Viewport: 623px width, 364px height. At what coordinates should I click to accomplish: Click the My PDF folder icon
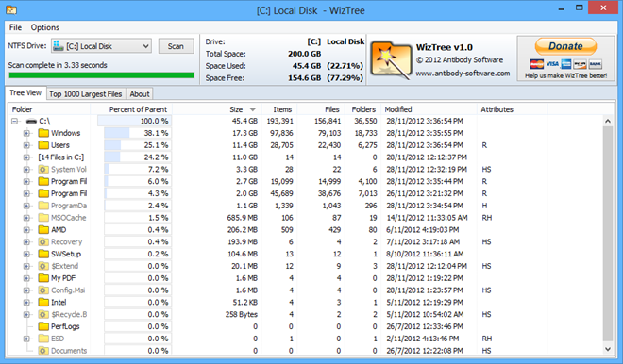click(x=43, y=278)
